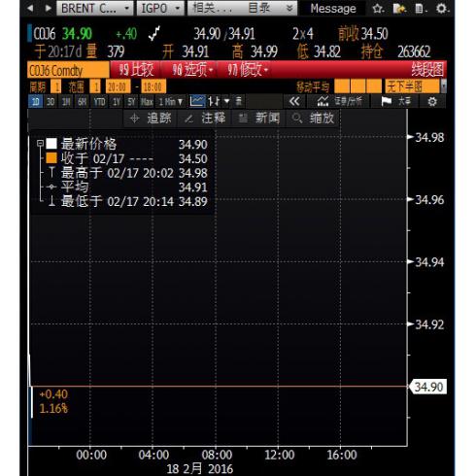
Task: Click the 周期 period input field
Action: tap(56, 86)
